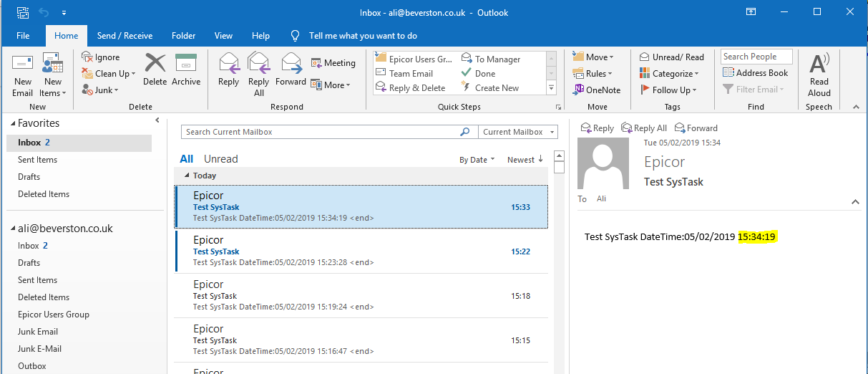Image resolution: width=868 pixels, height=374 pixels.
Task: Click the large Forward ribbon button
Action: tap(291, 69)
